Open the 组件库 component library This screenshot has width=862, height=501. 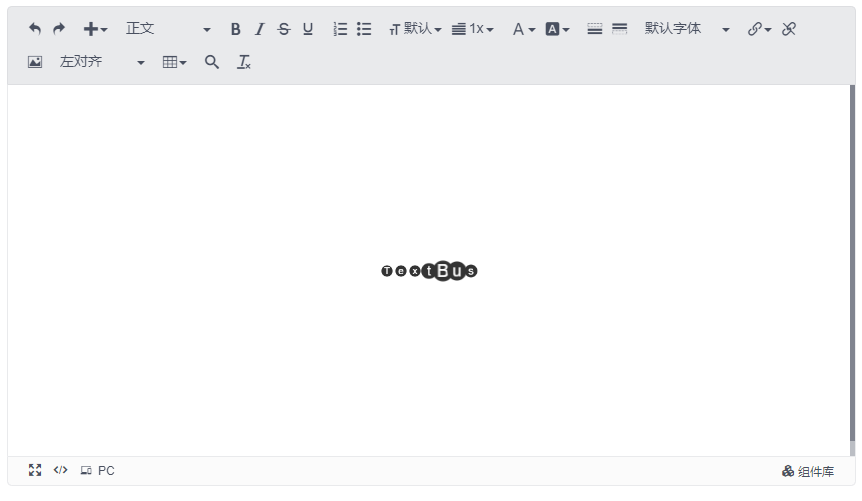pos(808,471)
